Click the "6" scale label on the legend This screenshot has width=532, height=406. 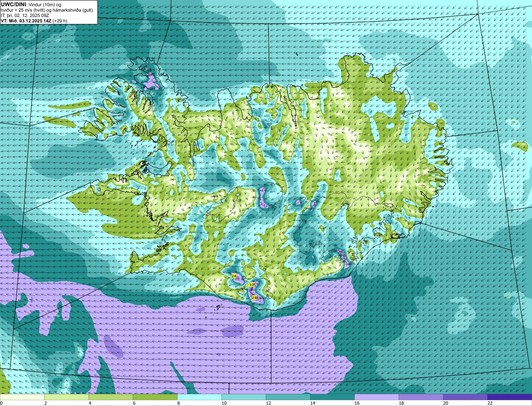click(134, 403)
